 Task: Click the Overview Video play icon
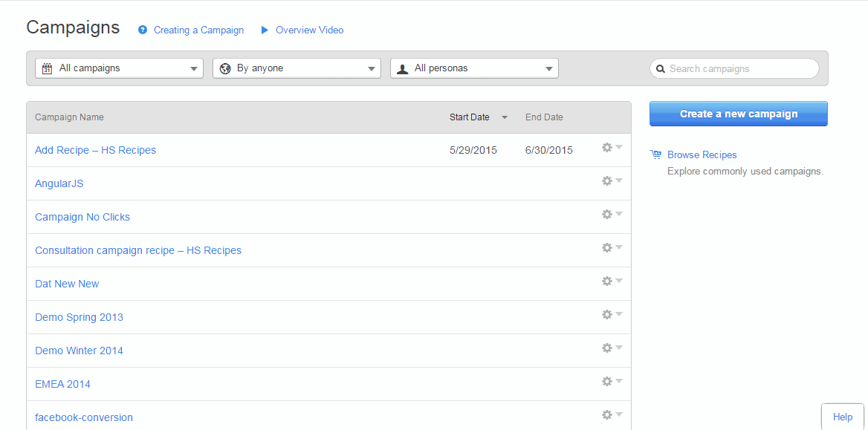pyautogui.click(x=265, y=30)
